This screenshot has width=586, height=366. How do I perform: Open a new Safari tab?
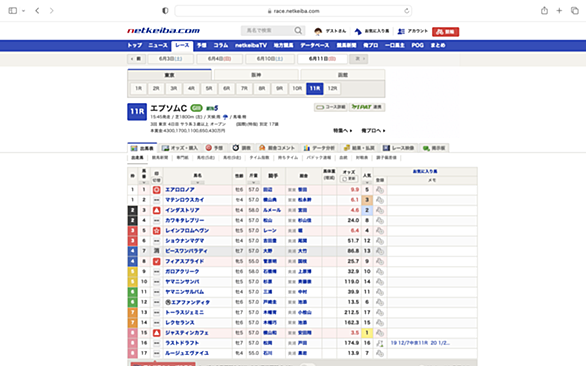(559, 10)
